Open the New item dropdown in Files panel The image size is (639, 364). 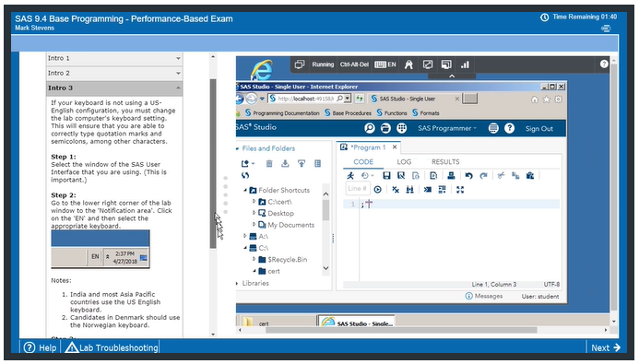tap(247, 164)
